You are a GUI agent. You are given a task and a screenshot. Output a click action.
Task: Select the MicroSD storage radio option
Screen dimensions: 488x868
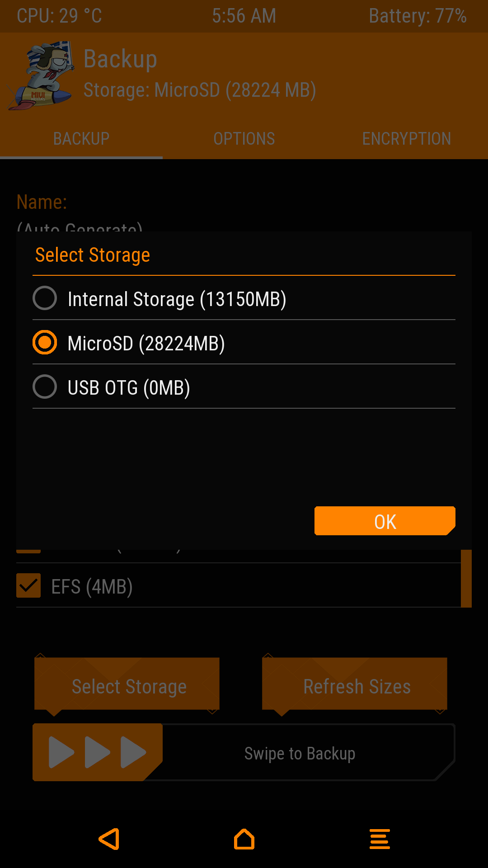(x=45, y=343)
